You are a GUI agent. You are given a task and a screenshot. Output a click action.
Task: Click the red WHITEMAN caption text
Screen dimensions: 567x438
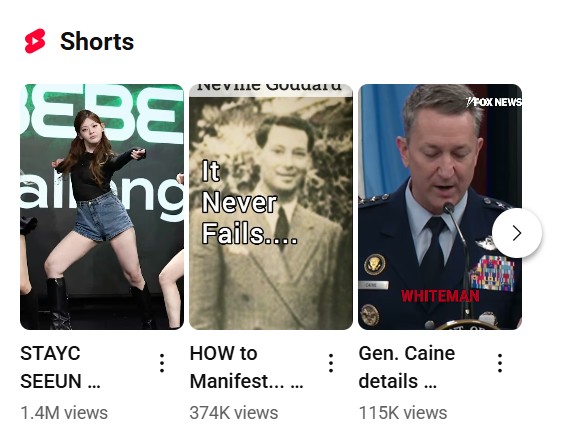(x=440, y=296)
